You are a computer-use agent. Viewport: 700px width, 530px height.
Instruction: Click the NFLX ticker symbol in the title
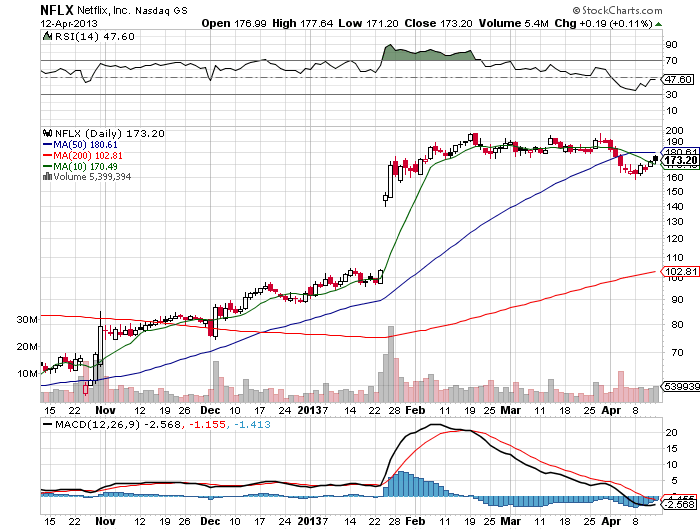pos(57,10)
